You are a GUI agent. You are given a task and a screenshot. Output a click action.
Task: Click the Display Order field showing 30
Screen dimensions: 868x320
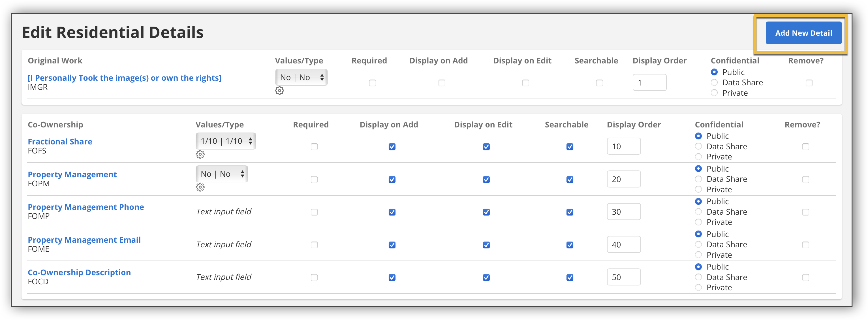coord(624,212)
